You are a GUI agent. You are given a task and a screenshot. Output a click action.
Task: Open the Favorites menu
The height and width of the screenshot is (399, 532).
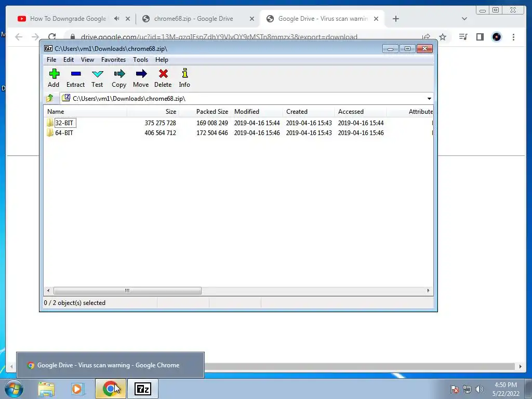click(x=113, y=60)
